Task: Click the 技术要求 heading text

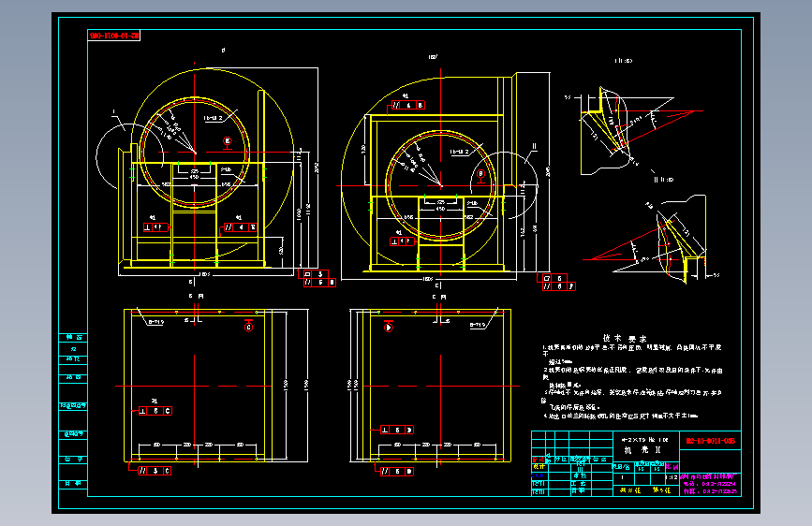Action: [x=625, y=338]
